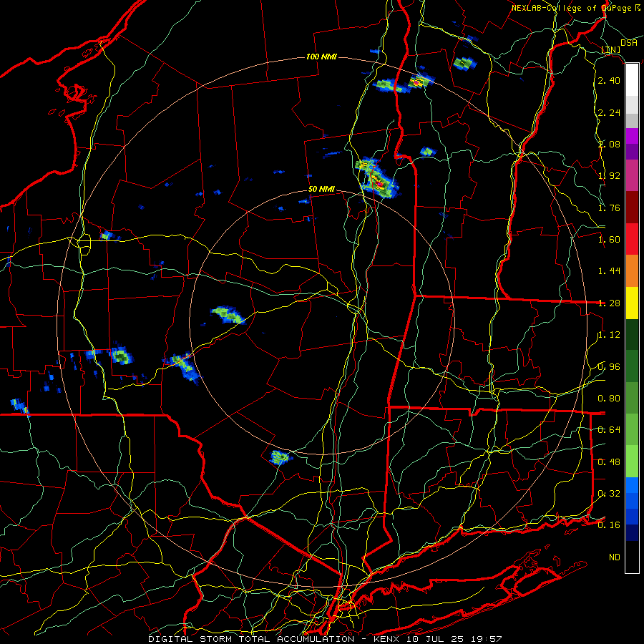The image size is (644, 644).
Task: Click the pink swatch beside 1.92
Action: (632, 175)
